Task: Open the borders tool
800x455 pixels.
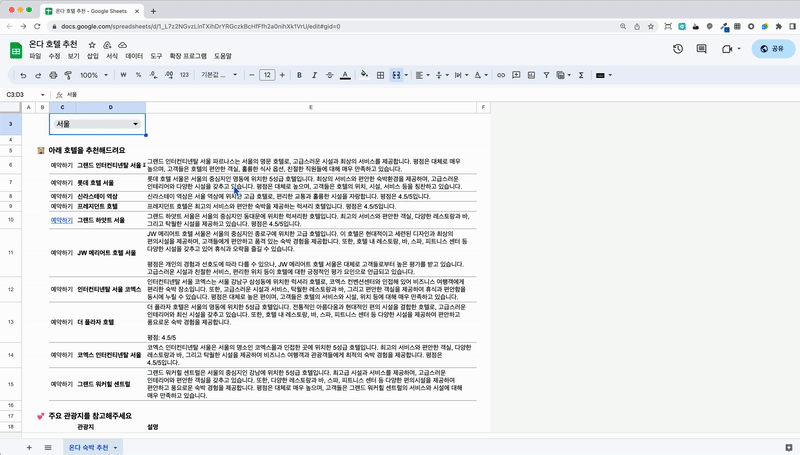Action: [x=380, y=75]
